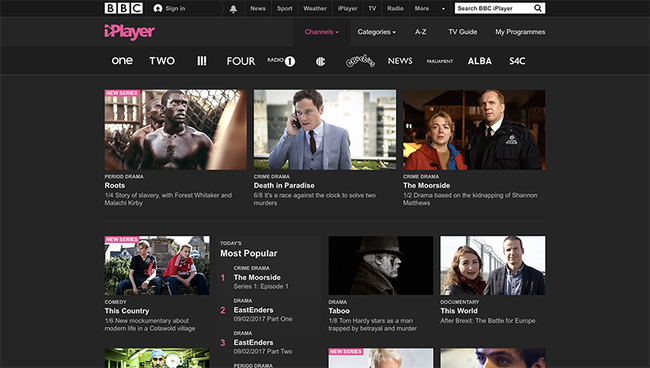The width and height of the screenshot is (650, 368).
Task: Click the Death in Paradise title
Action: [284, 186]
